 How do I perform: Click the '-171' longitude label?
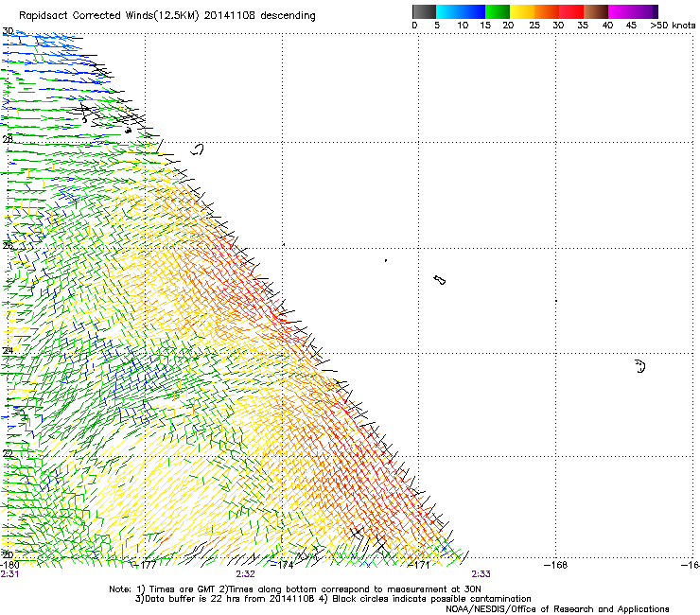pos(419,565)
